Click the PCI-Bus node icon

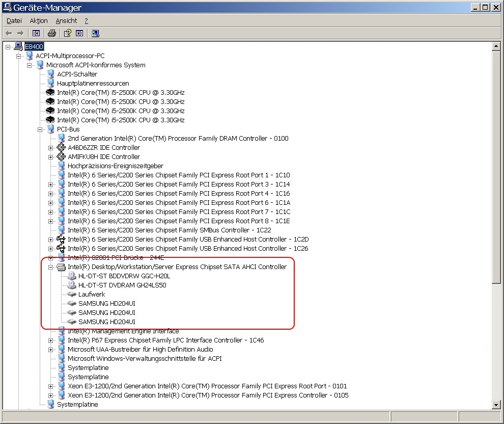click(x=50, y=129)
